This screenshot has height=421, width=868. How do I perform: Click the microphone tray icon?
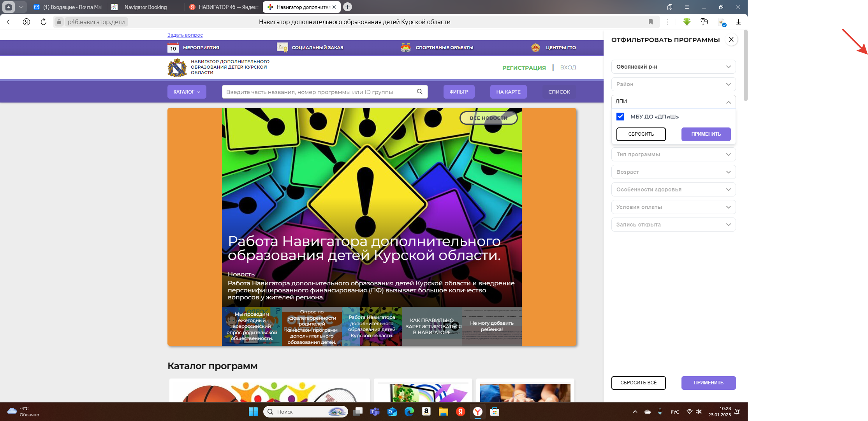pos(660,412)
